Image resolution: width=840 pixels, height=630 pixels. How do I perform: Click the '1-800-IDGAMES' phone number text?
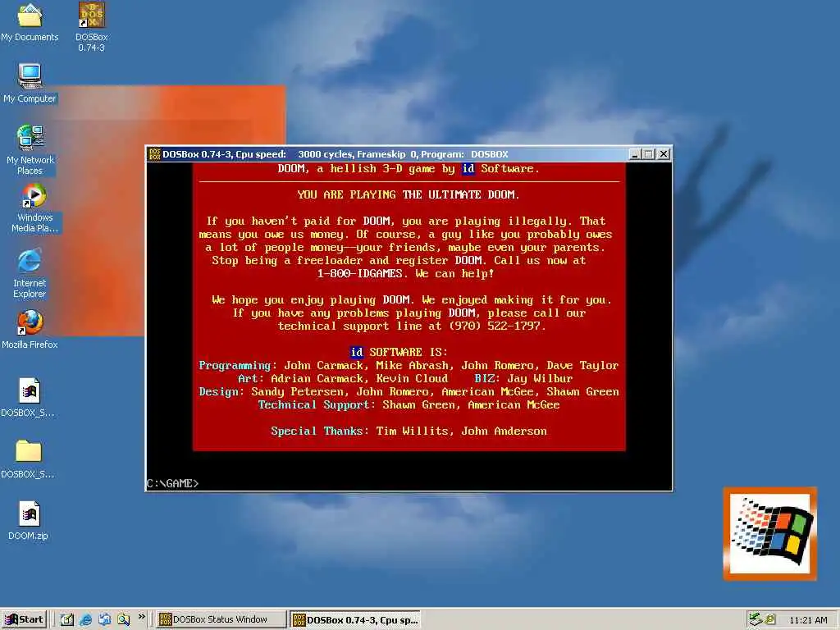359,273
